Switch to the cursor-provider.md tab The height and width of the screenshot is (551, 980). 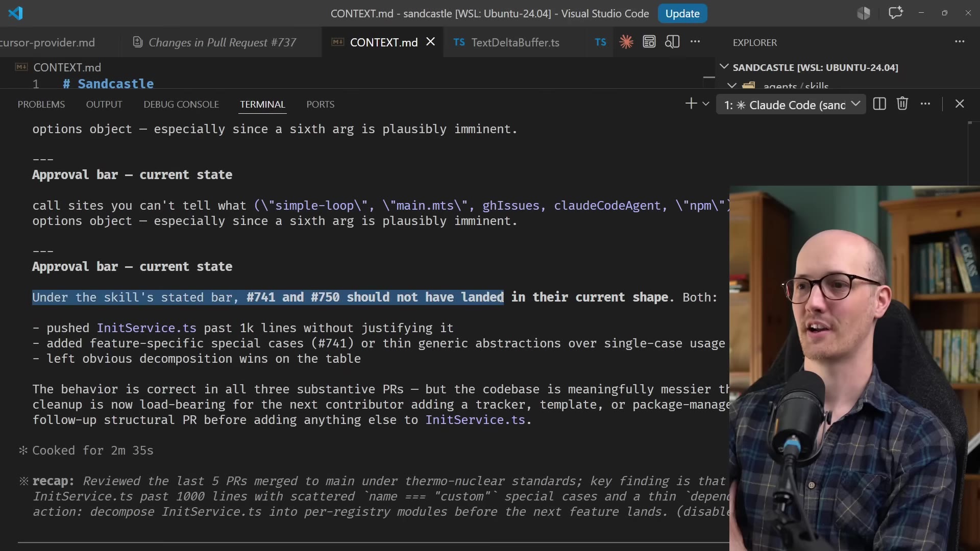[47, 42]
